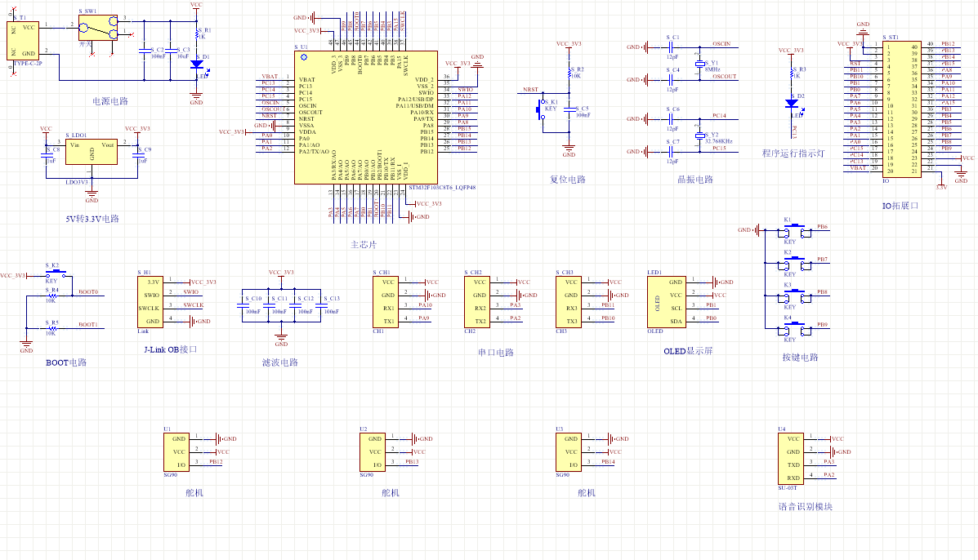The height and width of the screenshot is (560, 978).
Task: Click the 语音识别模块 label
Action: pos(806,507)
